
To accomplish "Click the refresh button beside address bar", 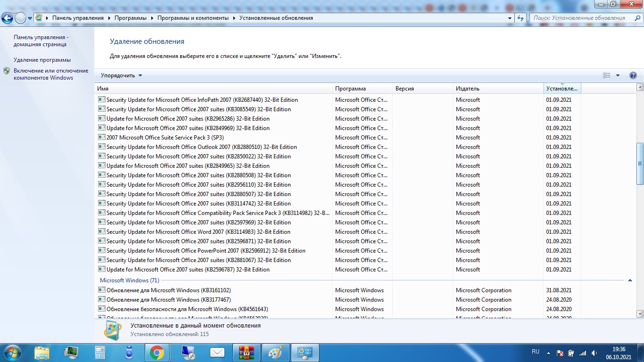I will coord(520,18).
